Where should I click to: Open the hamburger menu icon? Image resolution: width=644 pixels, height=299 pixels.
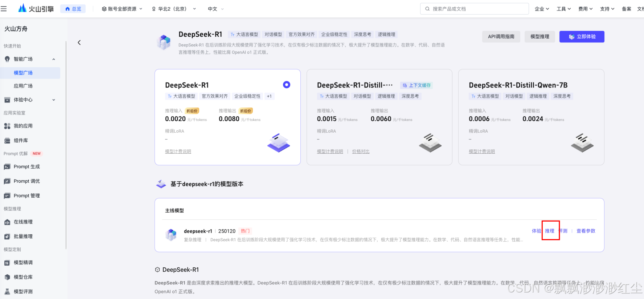pyautogui.click(x=4, y=9)
